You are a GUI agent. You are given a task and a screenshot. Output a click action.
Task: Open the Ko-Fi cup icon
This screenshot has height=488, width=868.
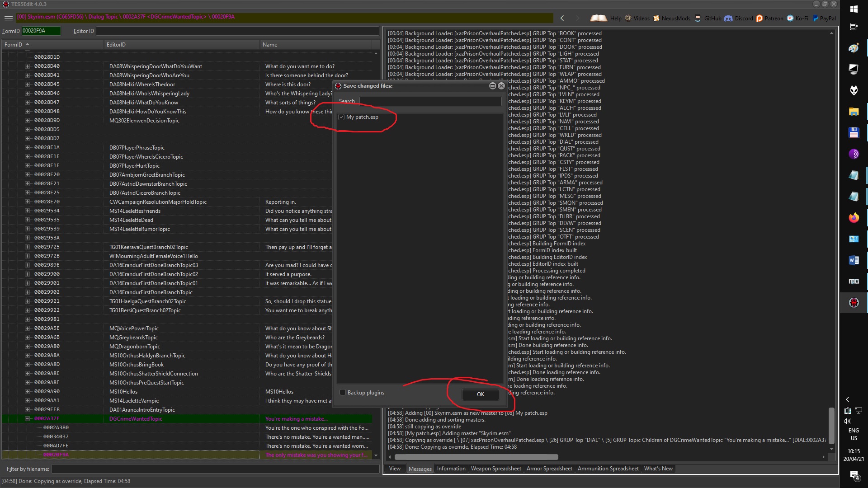pos(790,19)
